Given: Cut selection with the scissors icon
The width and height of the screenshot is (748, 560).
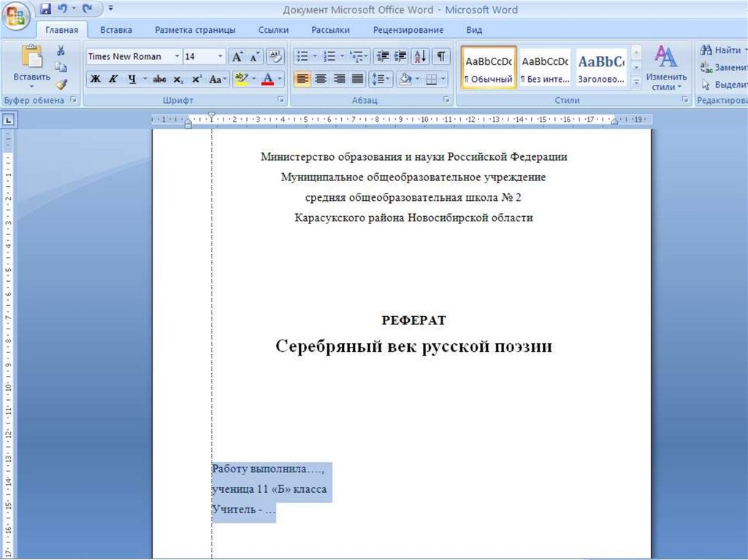Looking at the screenshot, I should [61, 50].
